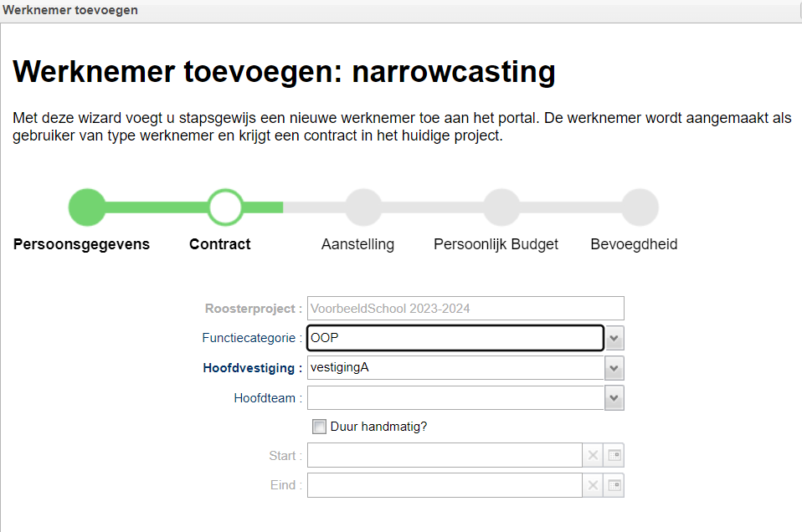Screen dimensions: 802x532
Task: Enable the 'Duur handmatig?' checkbox
Action: pos(319,427)
